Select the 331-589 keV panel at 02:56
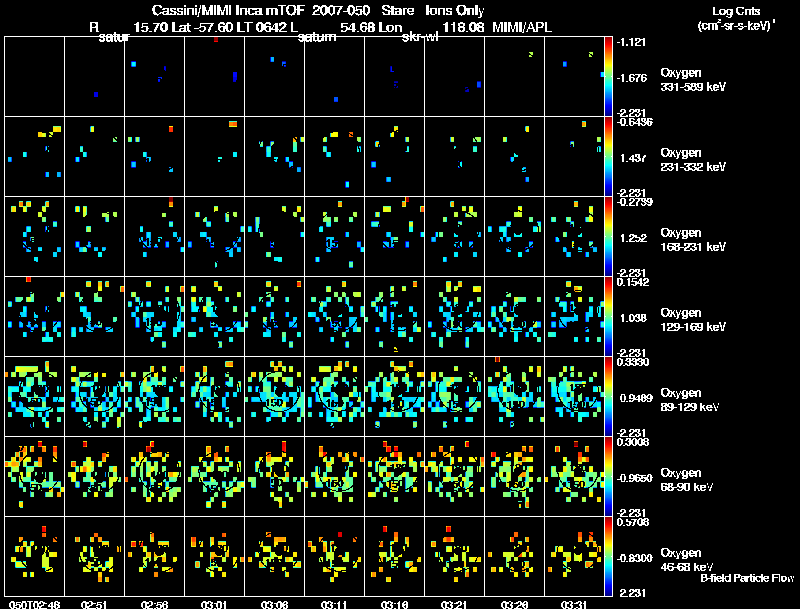This screenshot has height=609, width=800. point(154,76)
